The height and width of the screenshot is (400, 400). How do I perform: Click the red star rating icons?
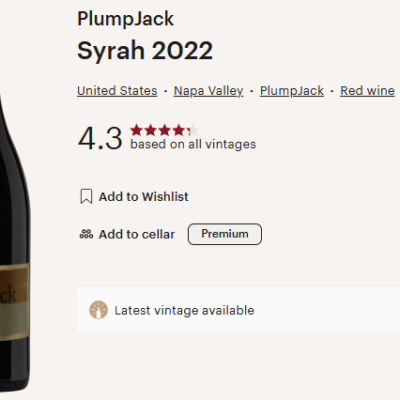[x=164, y=130]
